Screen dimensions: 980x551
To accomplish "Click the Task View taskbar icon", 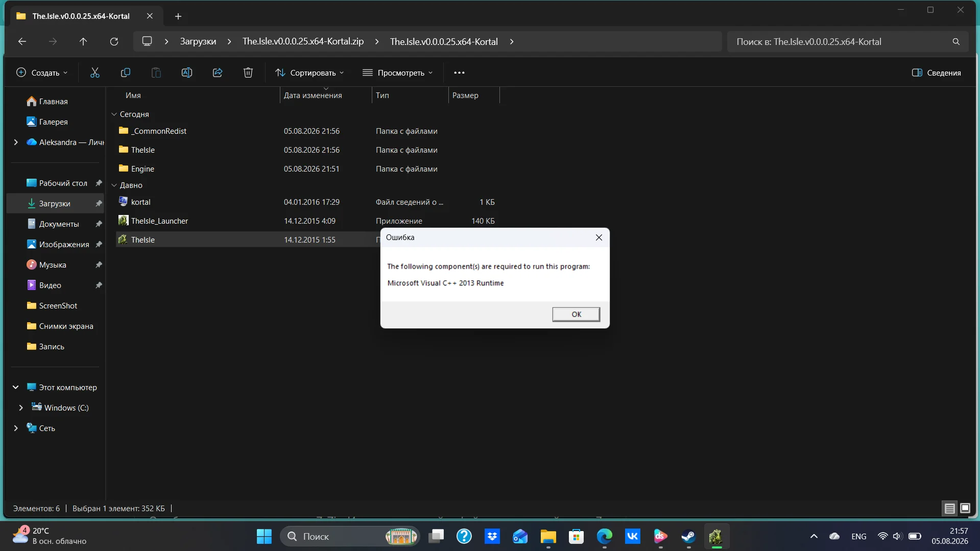I will pos(436,537).
